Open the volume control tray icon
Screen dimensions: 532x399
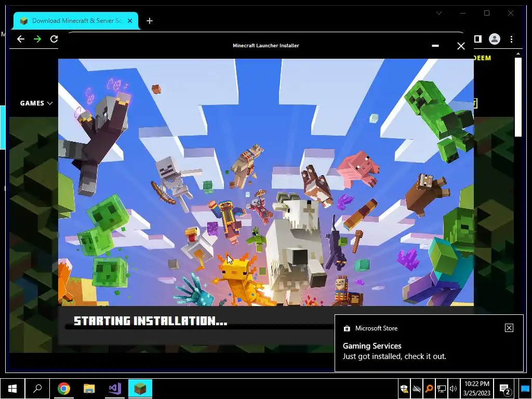[x=453, y=389]
